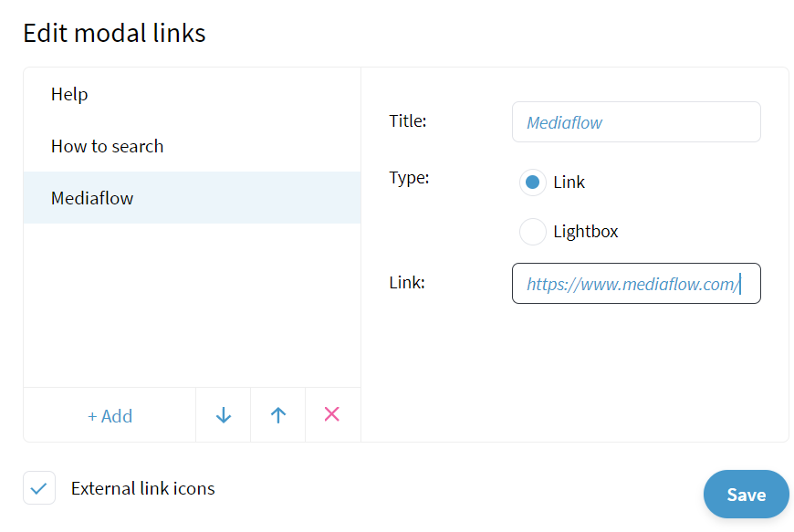Viewport: 794px width, 532px height.
Task: Select the highlighted Mediaflow list entry
Action: pyautogui.click(x=192, y=198)
